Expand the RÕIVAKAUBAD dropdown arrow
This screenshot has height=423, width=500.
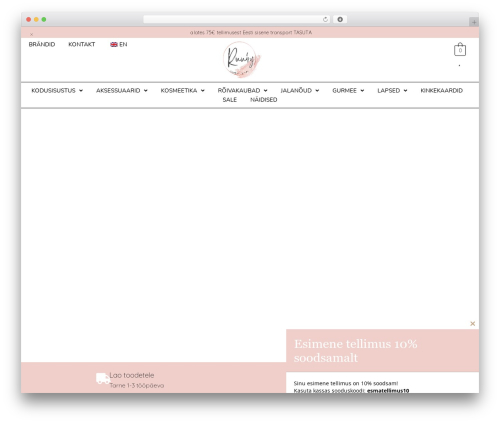(x=265, y=91)
